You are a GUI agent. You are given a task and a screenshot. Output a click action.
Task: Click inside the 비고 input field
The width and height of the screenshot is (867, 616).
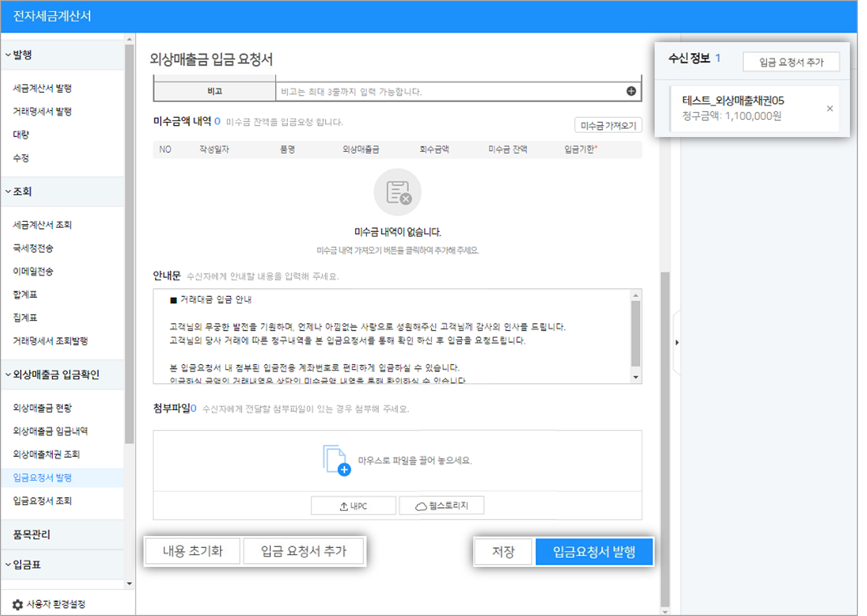coord(427,91)
